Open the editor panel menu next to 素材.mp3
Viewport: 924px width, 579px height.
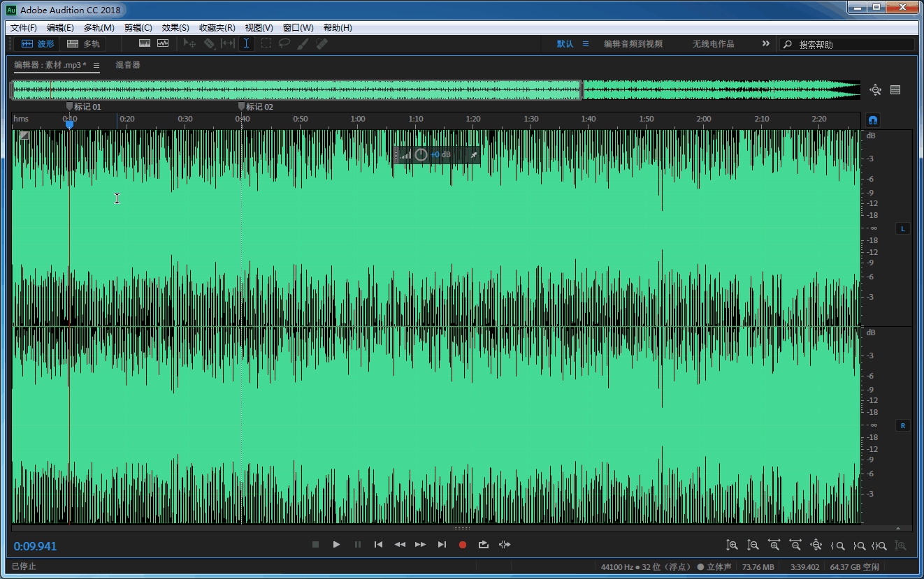pyautogui.click(x=96, y=65)
